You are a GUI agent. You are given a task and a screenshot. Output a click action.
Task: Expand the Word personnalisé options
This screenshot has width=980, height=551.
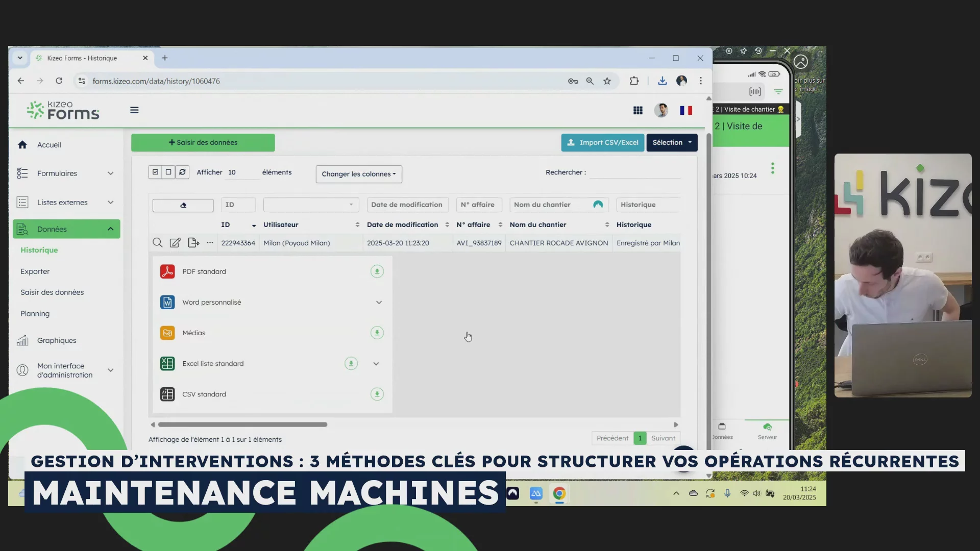[379, 302]
